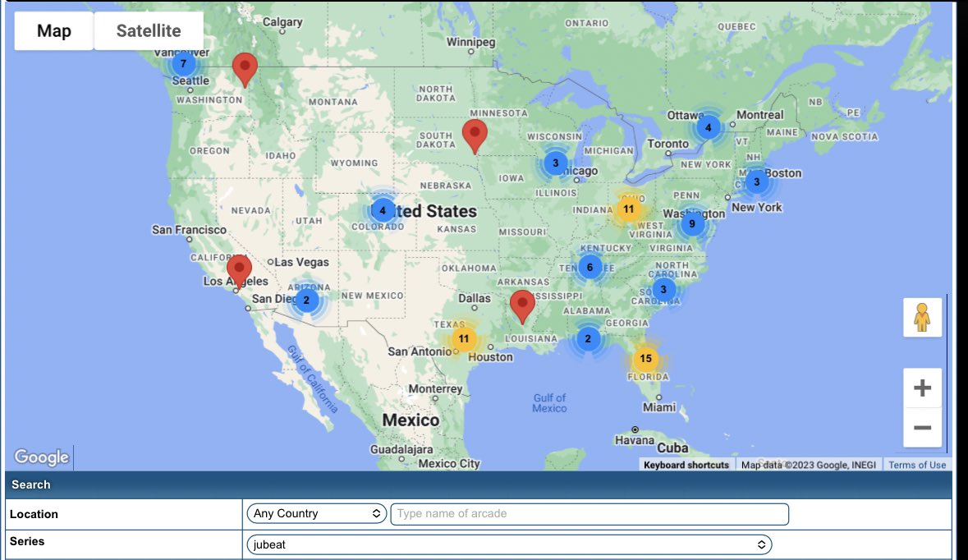Open the Tennessee cluster of 6
Screen dimensions: 968x560
590,267
